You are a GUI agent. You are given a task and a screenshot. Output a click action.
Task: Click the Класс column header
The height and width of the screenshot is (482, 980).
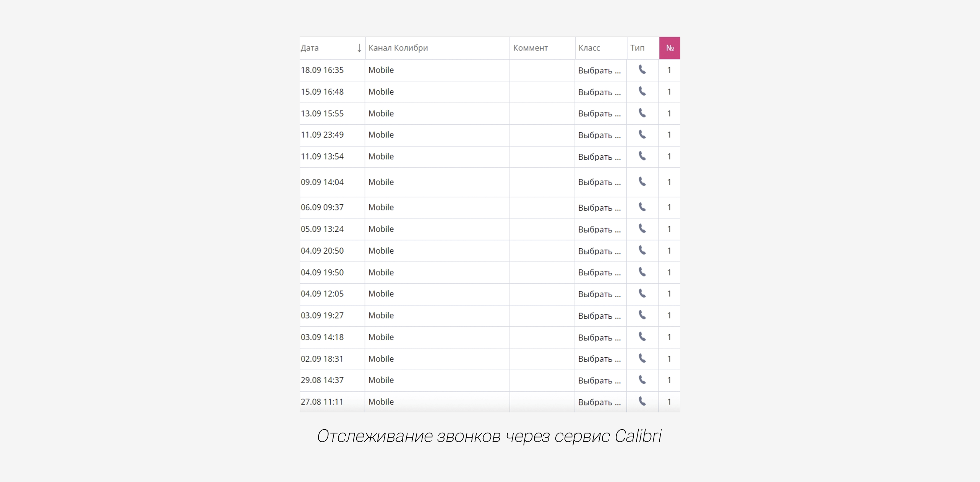(589, 48)
